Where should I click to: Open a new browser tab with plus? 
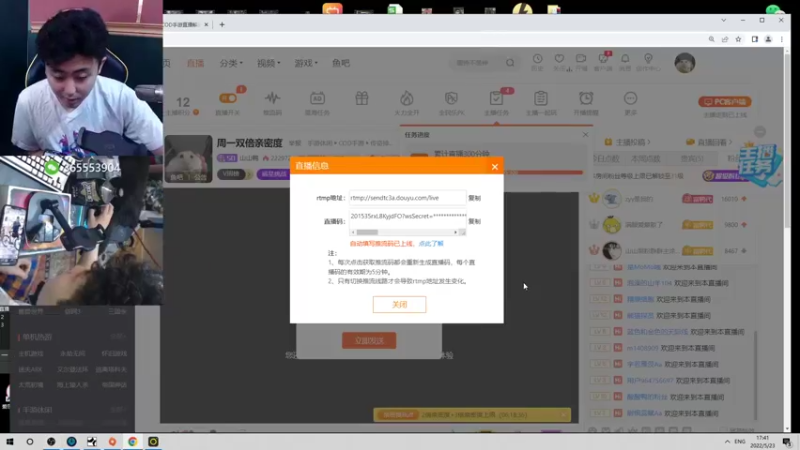pyautogui.click(x=222, y=24)
